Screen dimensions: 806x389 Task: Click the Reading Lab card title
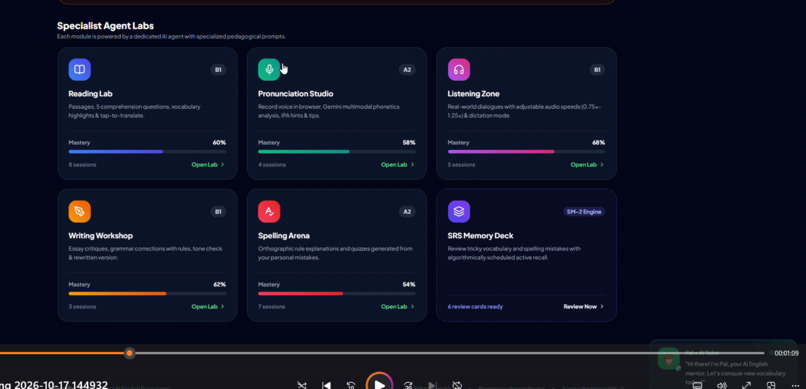coord(90,94)
